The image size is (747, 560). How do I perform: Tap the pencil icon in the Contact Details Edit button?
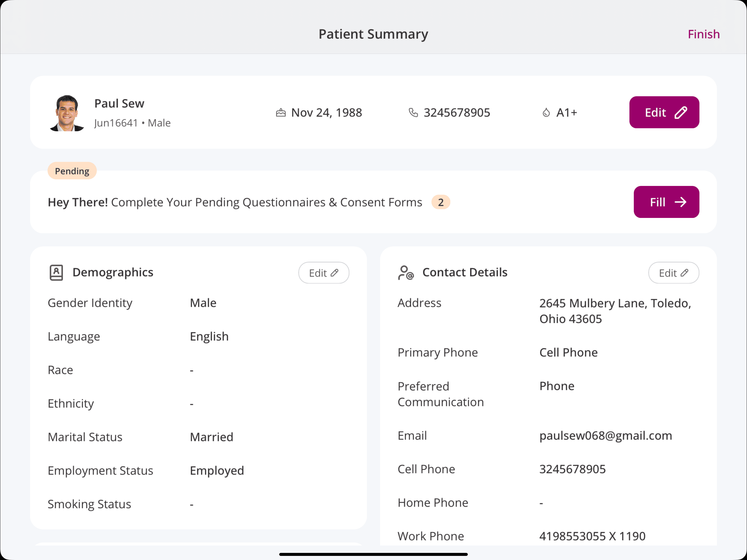[x=685, y=273]
